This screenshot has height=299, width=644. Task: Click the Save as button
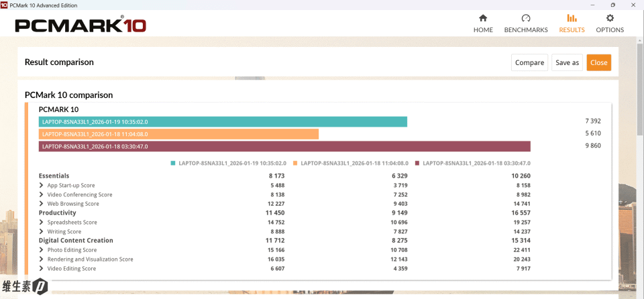point(568,62)
